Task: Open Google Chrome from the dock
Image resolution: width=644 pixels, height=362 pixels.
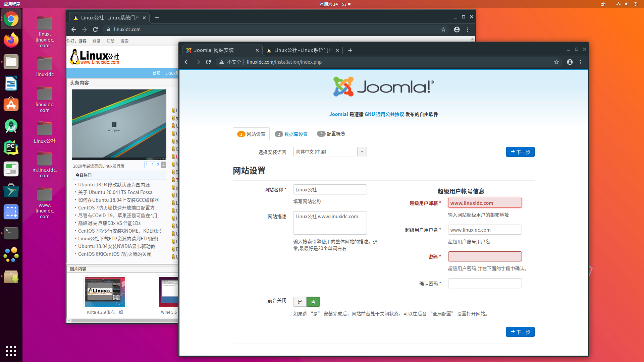Action: pos(11,19)
